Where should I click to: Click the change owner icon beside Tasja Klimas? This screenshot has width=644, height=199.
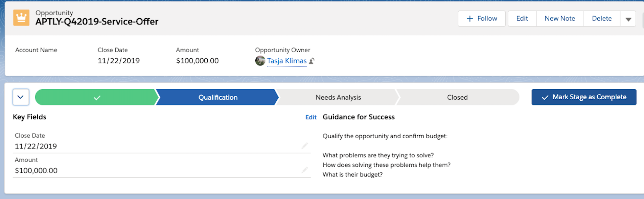[312, 61]
